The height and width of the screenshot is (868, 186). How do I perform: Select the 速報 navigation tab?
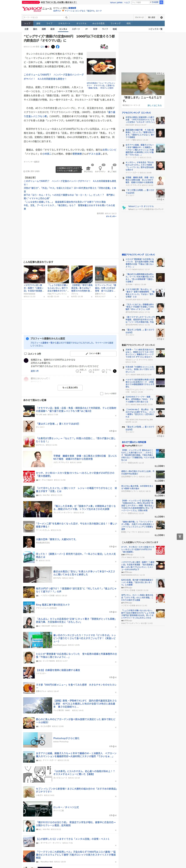38,24
